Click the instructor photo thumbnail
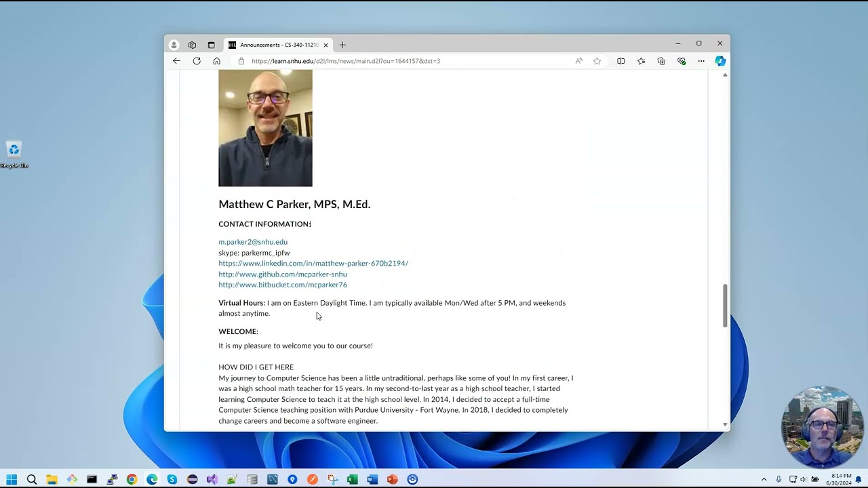The image size is (868, 488). click(265, 128)
